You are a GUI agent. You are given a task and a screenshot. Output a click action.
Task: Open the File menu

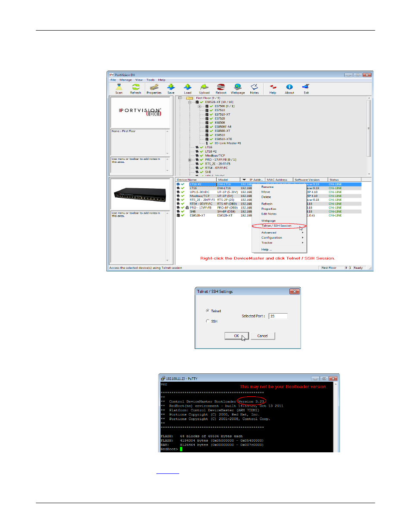[x=113, y=80]
